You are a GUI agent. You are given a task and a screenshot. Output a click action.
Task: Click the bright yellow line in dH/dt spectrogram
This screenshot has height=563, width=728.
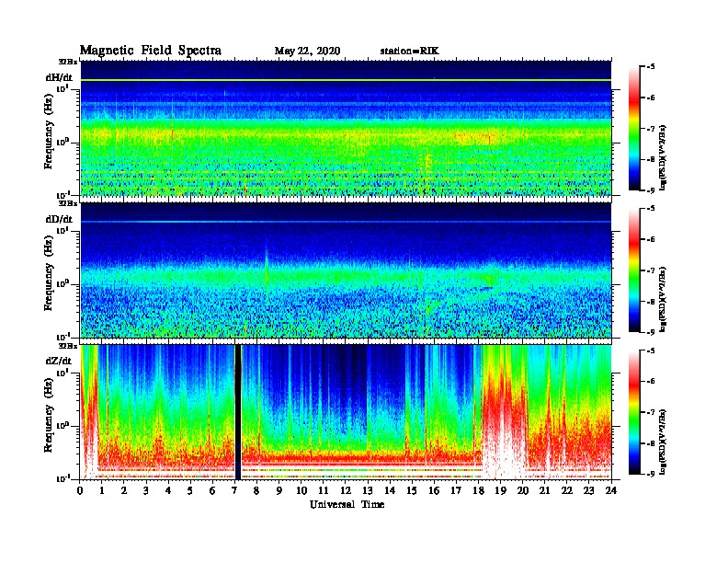(x=346, y=80)
